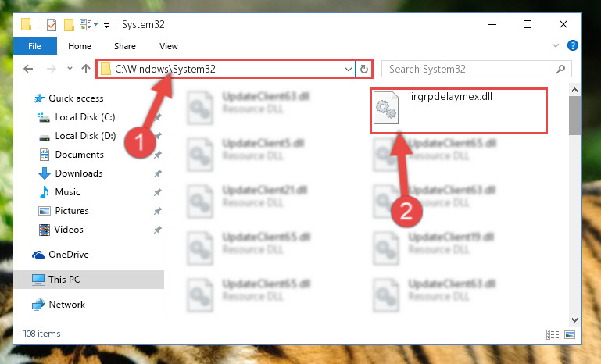The height and width of the screenshot is (364, 601).
Task: Open the recent locations dropdown arrow
Action: click(70, 69)
